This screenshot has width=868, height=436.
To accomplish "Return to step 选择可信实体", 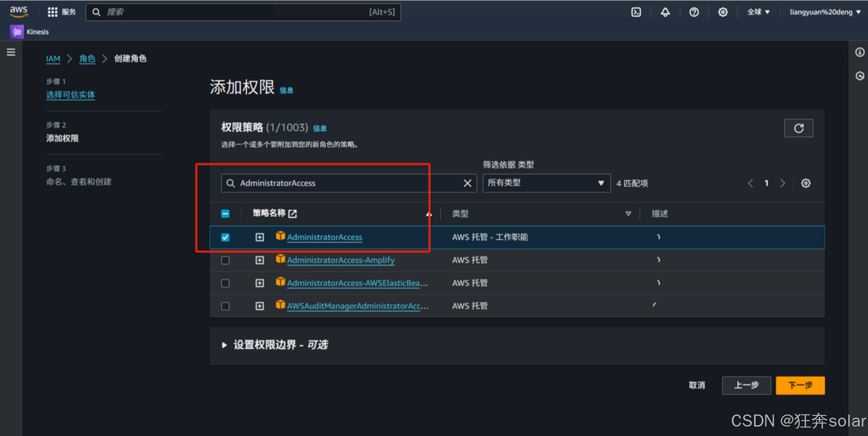I will pos(71,95).
